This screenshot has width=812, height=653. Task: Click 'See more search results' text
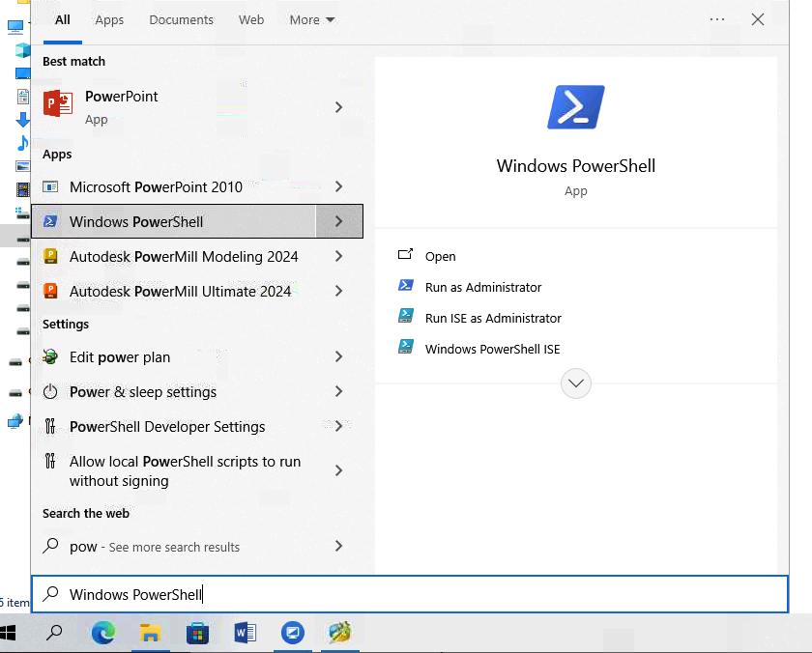coord(174,548)
